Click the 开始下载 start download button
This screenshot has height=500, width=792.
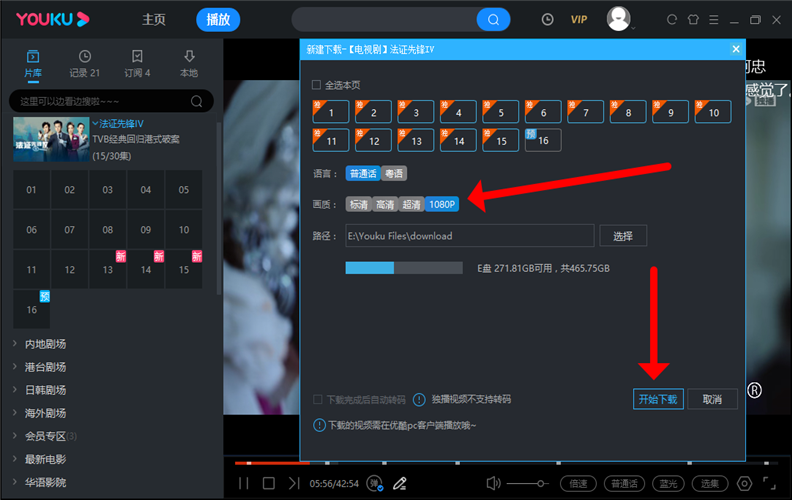pos(657,399)
